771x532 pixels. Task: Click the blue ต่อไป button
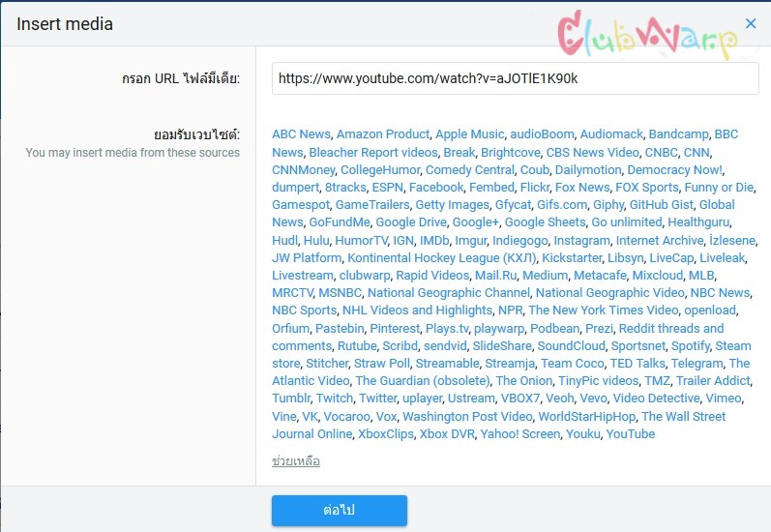(340, 511)
